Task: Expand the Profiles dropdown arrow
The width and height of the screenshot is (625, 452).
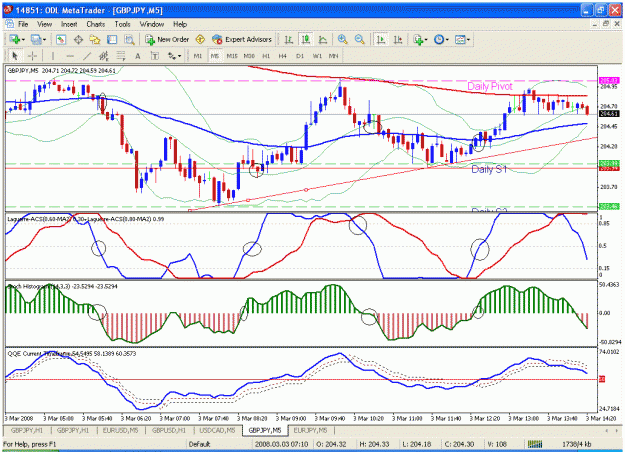Action: (x=44, y=39)
